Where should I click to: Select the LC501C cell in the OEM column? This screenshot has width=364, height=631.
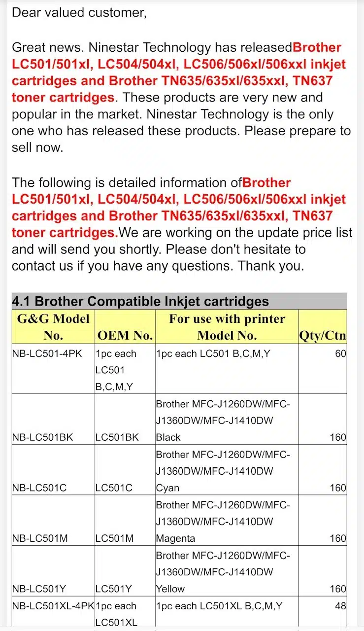(114, 488)
